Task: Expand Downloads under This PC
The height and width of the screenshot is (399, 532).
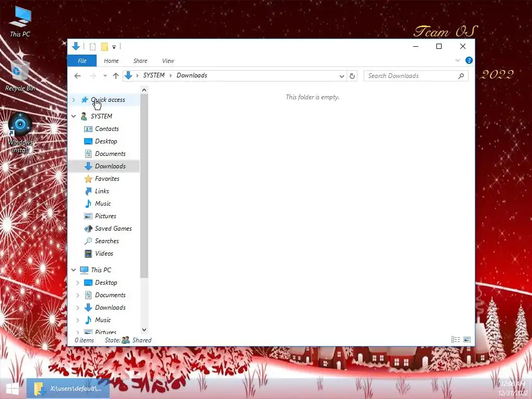Action: [78, 308]
